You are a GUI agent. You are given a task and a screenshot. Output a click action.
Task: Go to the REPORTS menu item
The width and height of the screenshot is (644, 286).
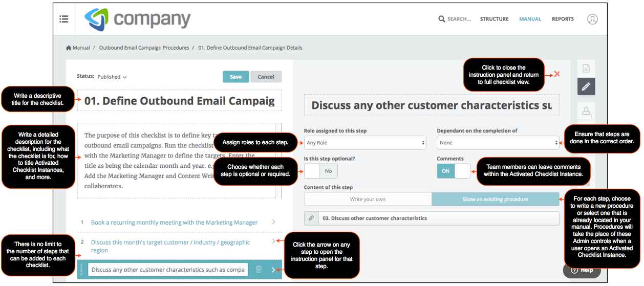coord(563,19)
